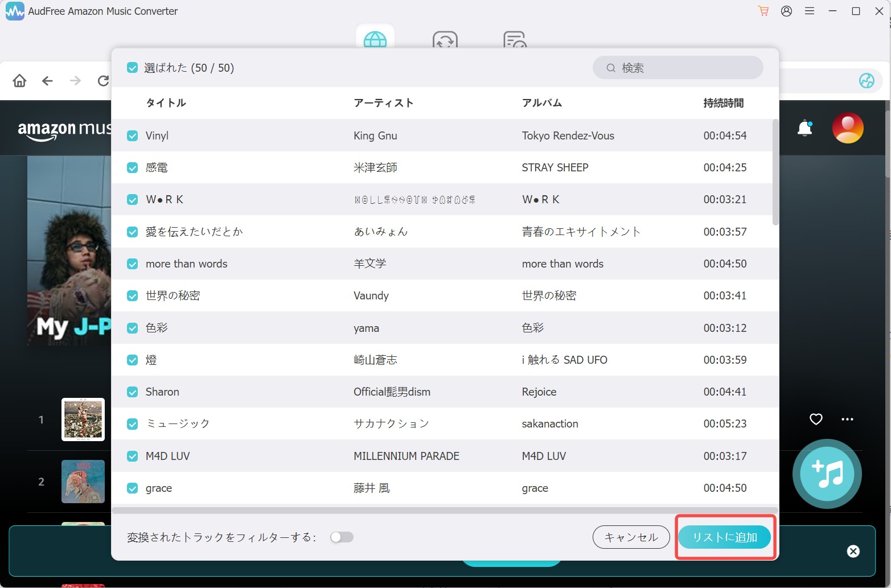891x588 pixels.
Task: Like track 1 with the heart icon
Action: coord(816,420)
